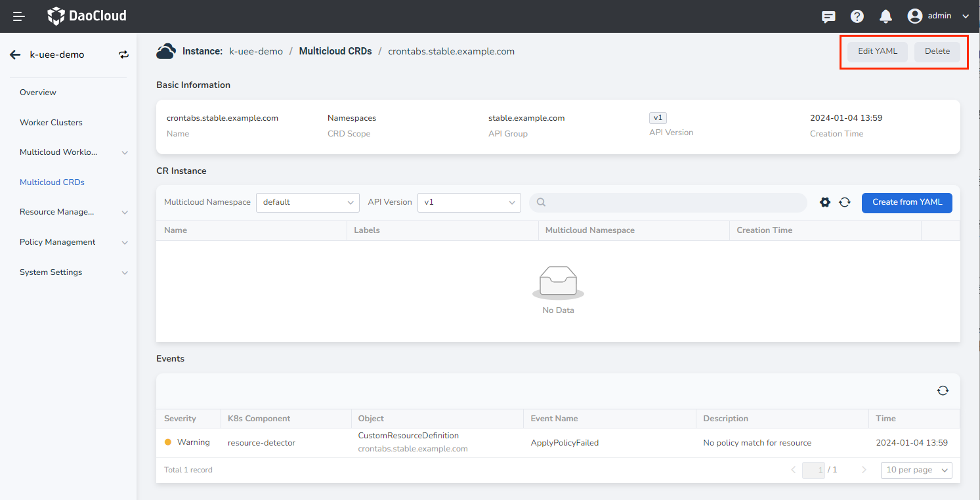Change the 10 per page selector
Viewport: 980px width, 500px height.
pyautogui.click(x=916, y=470)
